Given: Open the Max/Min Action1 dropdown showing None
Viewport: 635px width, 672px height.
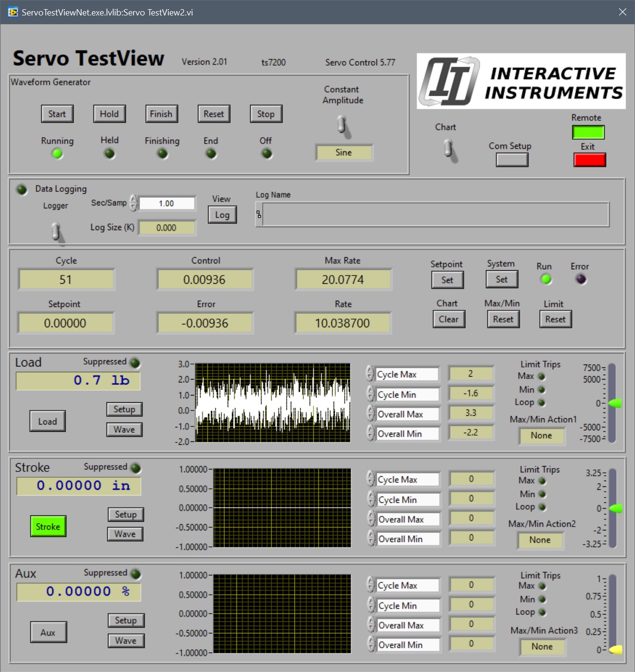Looking at the screenshot, I should [x=541, y=436].
